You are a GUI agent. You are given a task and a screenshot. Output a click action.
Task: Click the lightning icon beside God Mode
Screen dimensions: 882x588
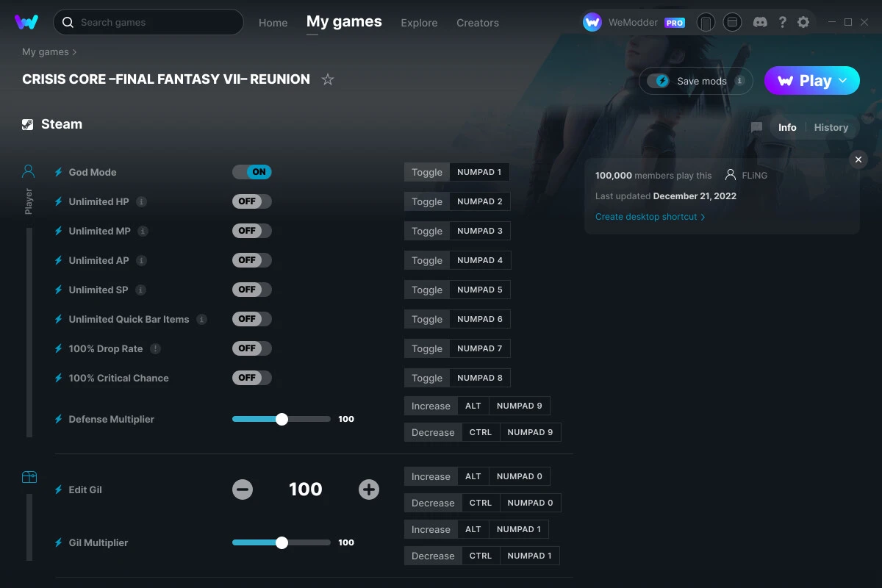(x=59, y=172)
